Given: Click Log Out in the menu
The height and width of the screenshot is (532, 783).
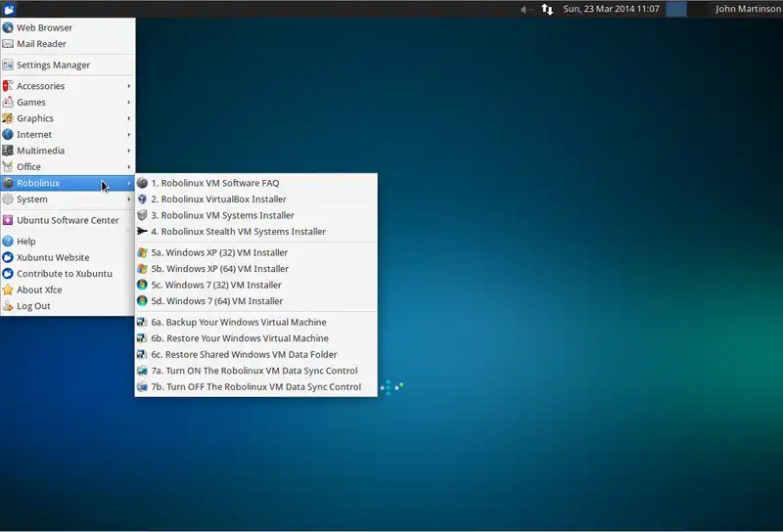Looking at the screenshot, I should pos(33,306).
